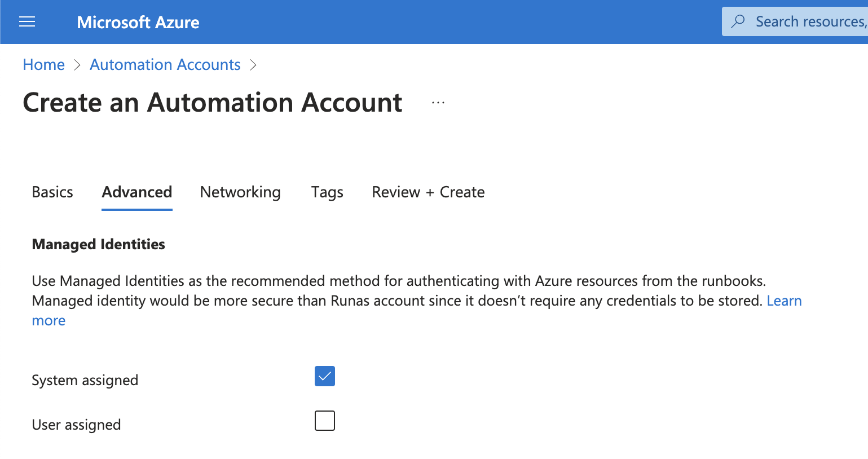
Task: Click the search magnifier icon
Action: tap(738, 21)
